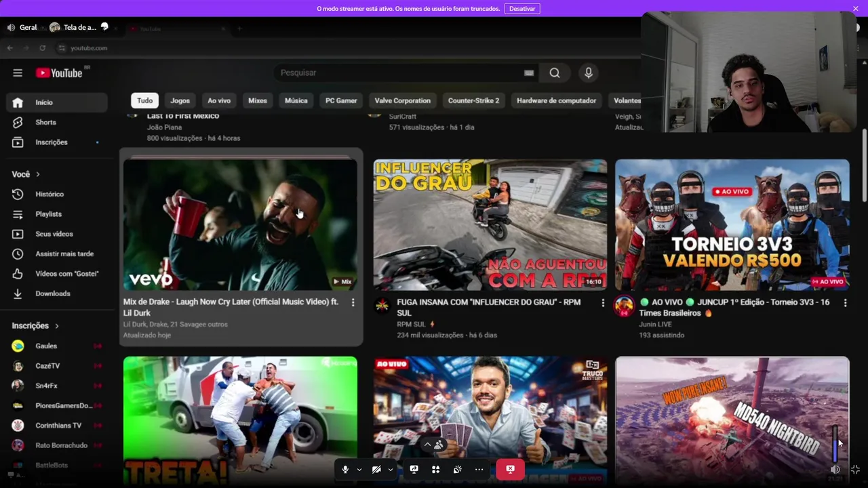Open the activities shapes icon in call bar
This screenshot has width=868, height=488.
point(435,469)
